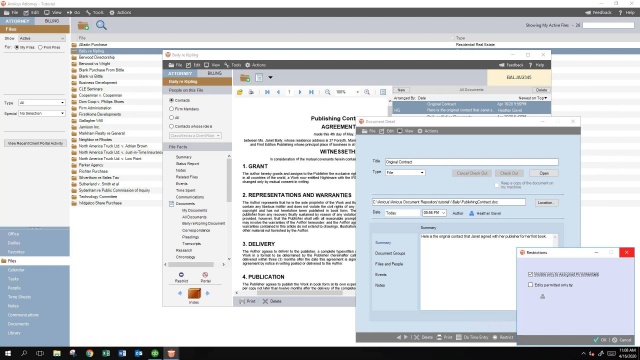This screenshot has height=360, width=640.
Task: Open the zoom percentage dropdown in preview toolbar
Action: 358,92
